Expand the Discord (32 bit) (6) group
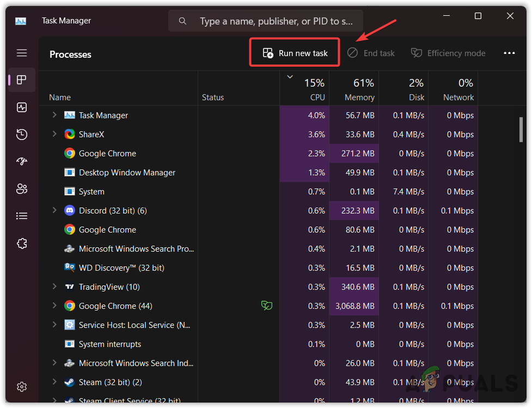This screenshot has height=408, width=532. pyautogui.click(x=54, y=210)
